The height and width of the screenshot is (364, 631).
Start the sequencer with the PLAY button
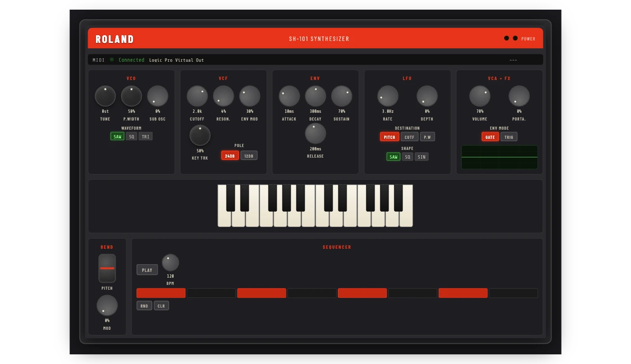point(147,270)
